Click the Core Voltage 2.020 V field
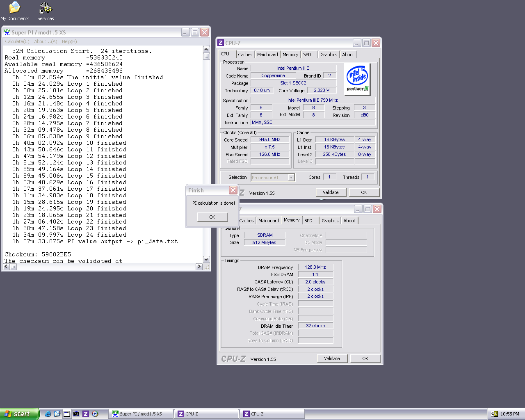Image resolution: width=525 pixels, height=420 pixels. (x=322, y=90)
